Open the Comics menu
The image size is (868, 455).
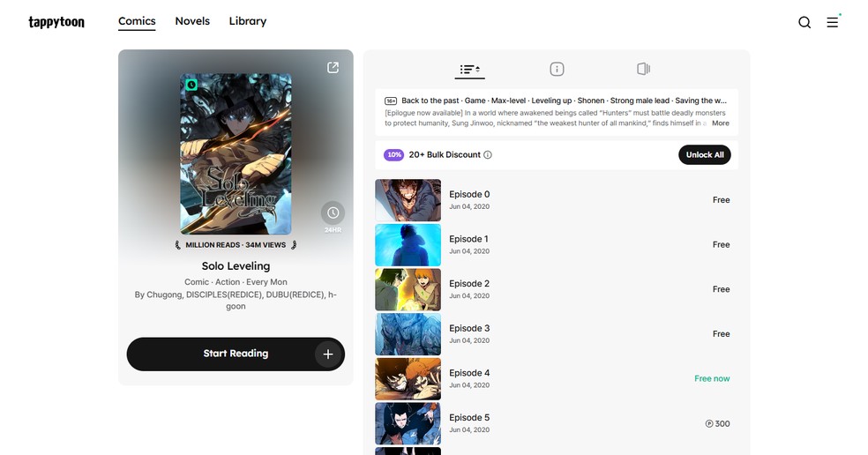137,21
